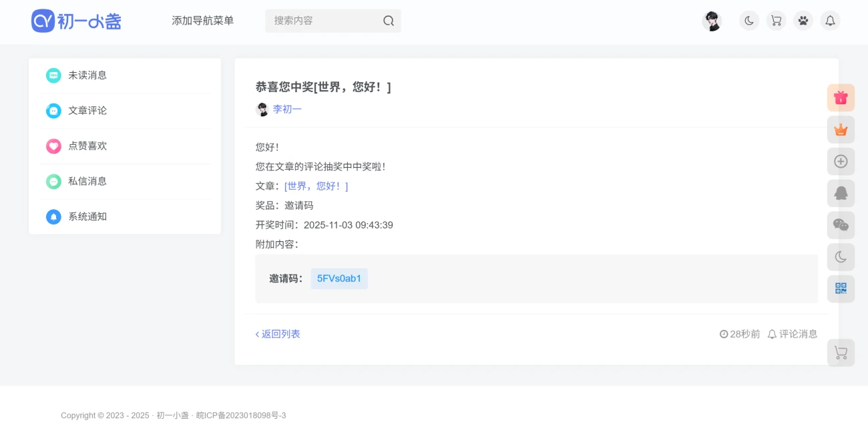Select the 点赞喜欢 message section
This screenshot has width=868, height=447.
coord(86,146)
